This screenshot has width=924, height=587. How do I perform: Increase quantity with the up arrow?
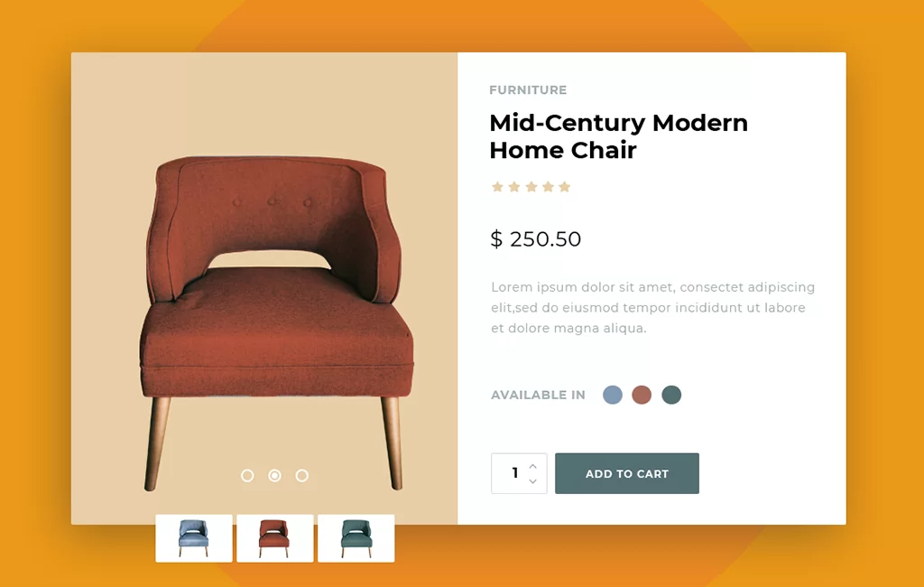click(532, 466)
